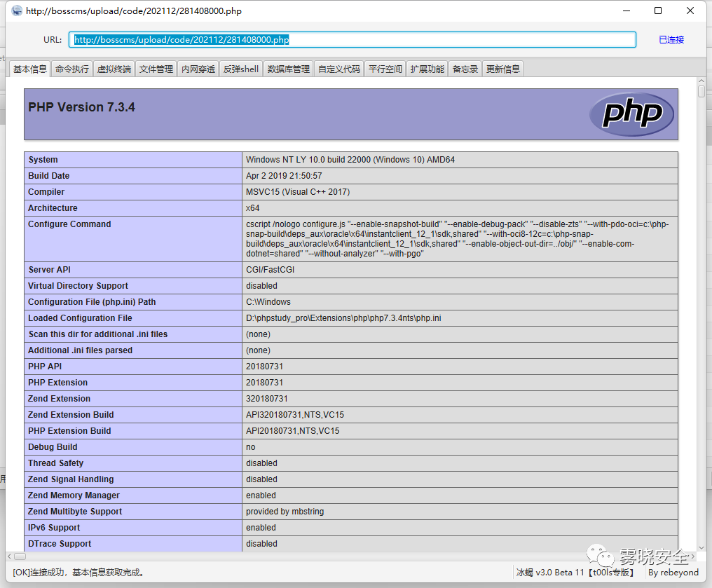Click the URL input field
Image resolution: width=712 pixels, height=588 pixels.
(352, 39)
